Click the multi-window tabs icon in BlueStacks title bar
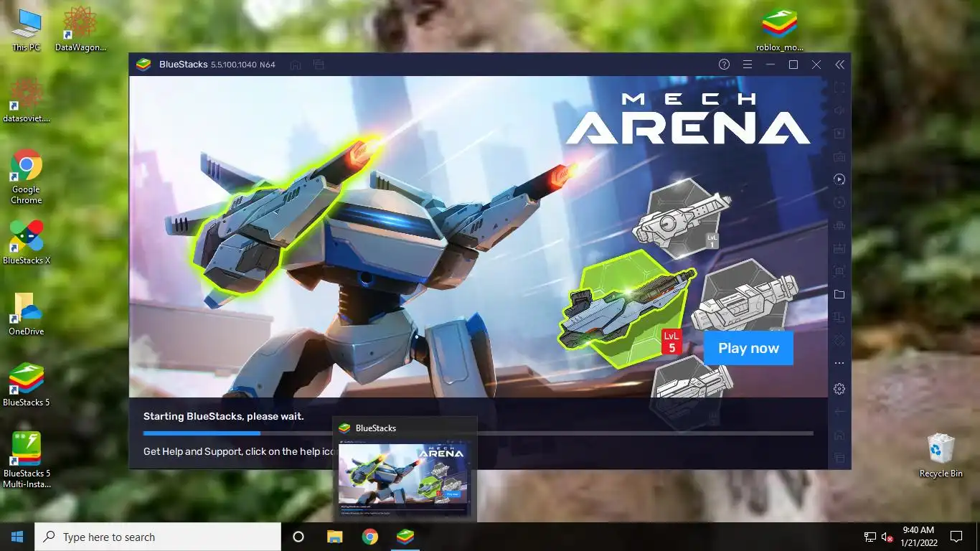Screen dimensions: 980x551 tap(319, 65)
